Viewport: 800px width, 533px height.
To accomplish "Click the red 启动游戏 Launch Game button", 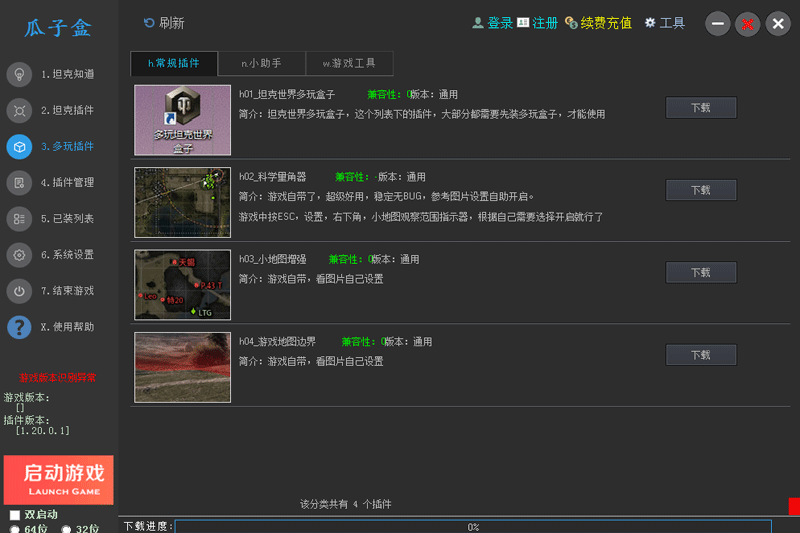I will [x=59, y=480].
